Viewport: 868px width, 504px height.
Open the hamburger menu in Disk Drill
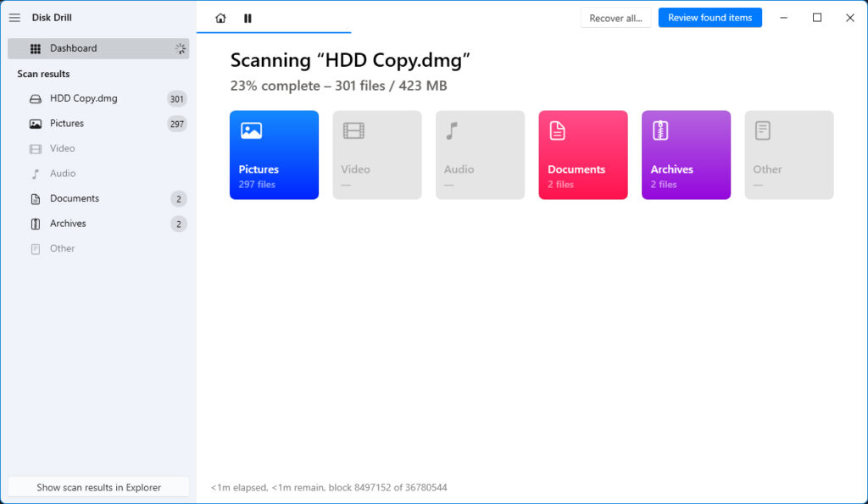14,17
